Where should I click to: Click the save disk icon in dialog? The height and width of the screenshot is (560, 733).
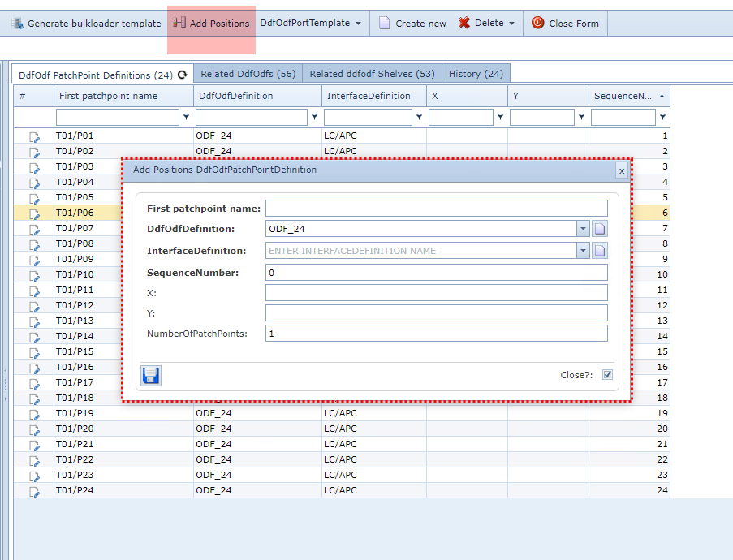point(151,375)
